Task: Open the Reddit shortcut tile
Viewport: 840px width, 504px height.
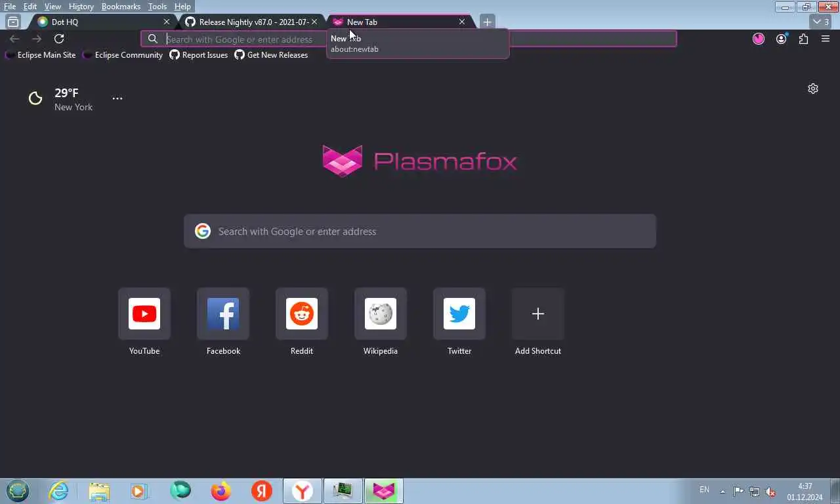Action: point(302,314)
